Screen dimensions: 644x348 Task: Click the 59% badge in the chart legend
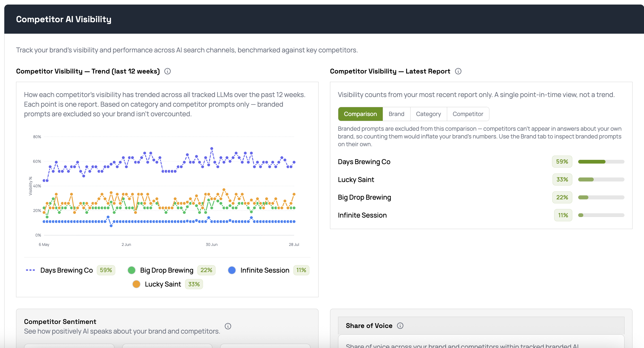(106, 270)
